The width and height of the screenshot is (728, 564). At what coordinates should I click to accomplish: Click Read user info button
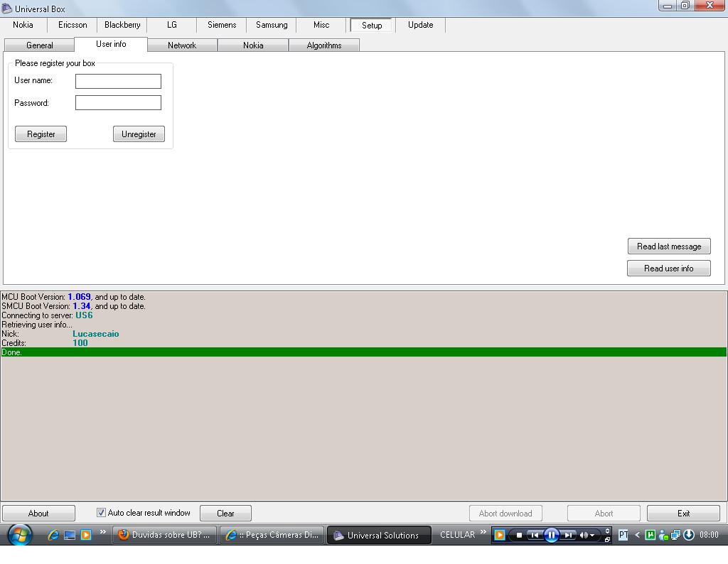[x=668, y=268]
